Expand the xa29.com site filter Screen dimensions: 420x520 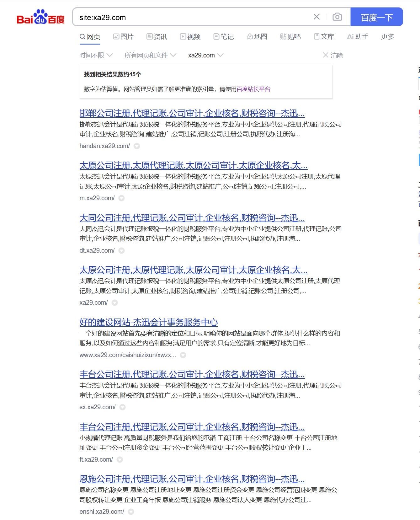click(206, 55)
